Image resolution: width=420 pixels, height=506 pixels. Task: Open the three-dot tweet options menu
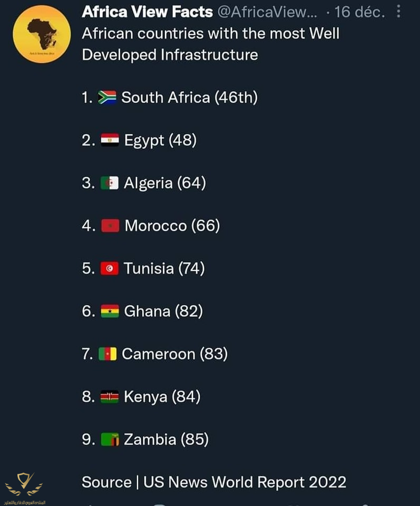pos(399,11)
